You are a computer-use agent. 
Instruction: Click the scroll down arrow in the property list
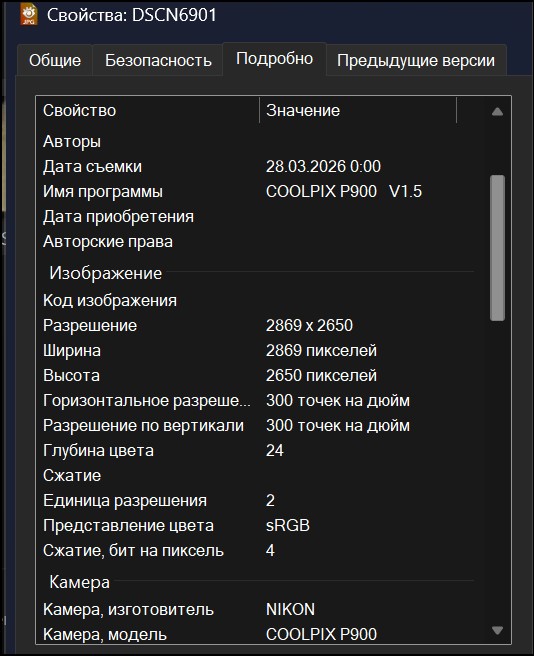click(x=497, y=630)
